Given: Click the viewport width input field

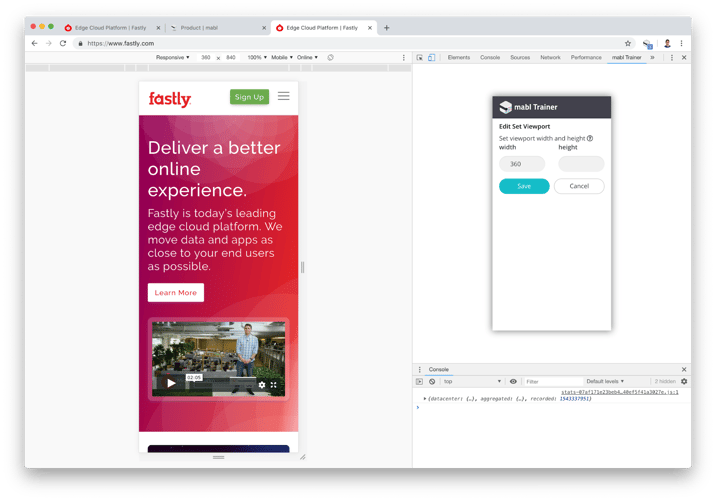Looking at the screenshot, I should [522, 164].
